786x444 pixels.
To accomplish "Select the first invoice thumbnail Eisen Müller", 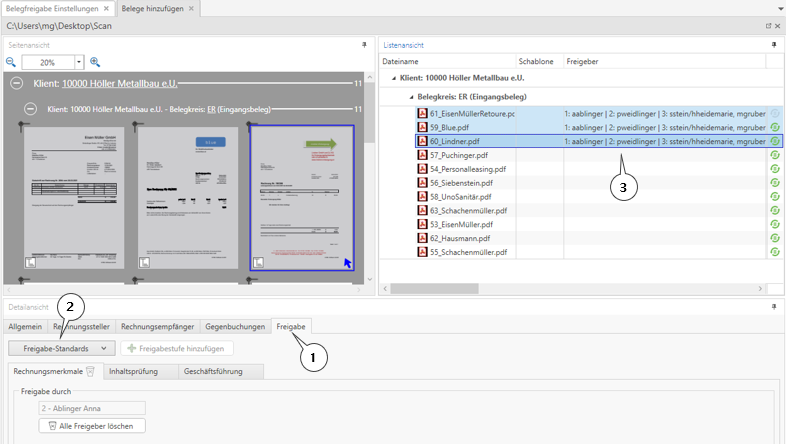I will (x=74, y=197).
